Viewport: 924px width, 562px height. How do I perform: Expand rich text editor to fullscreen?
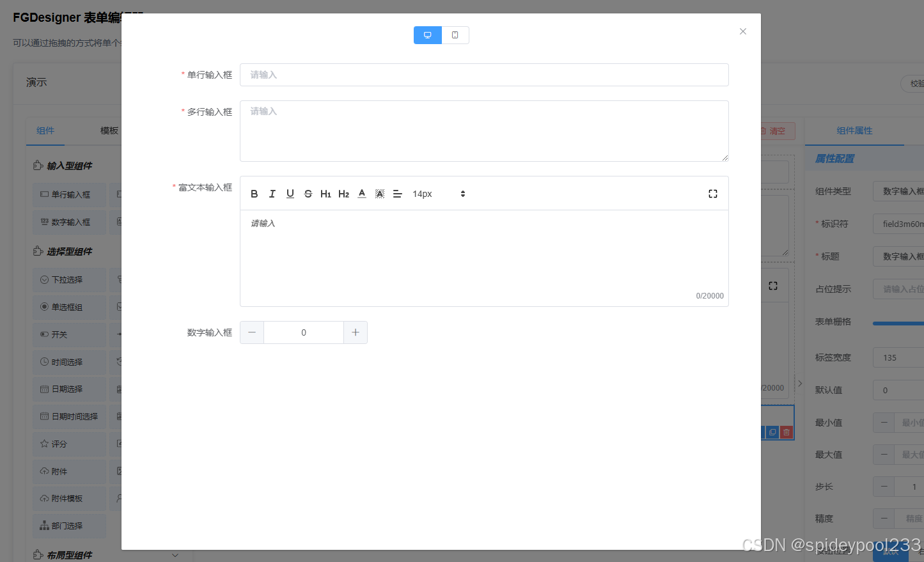tap(713, 194)
